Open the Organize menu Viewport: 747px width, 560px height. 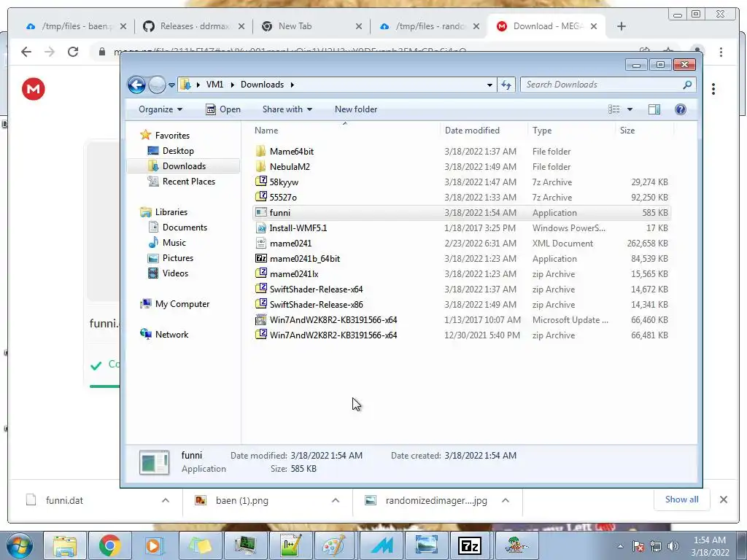click(x=160, y=109)
